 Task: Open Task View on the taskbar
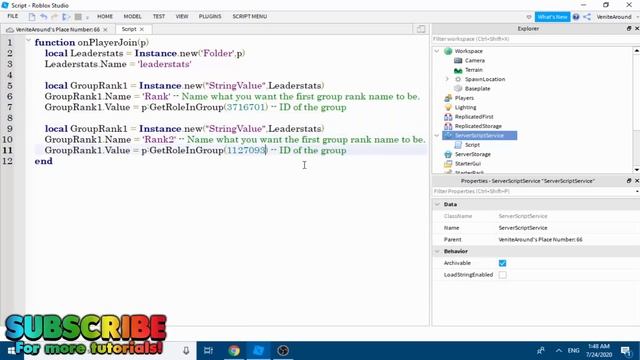[208, 351]
